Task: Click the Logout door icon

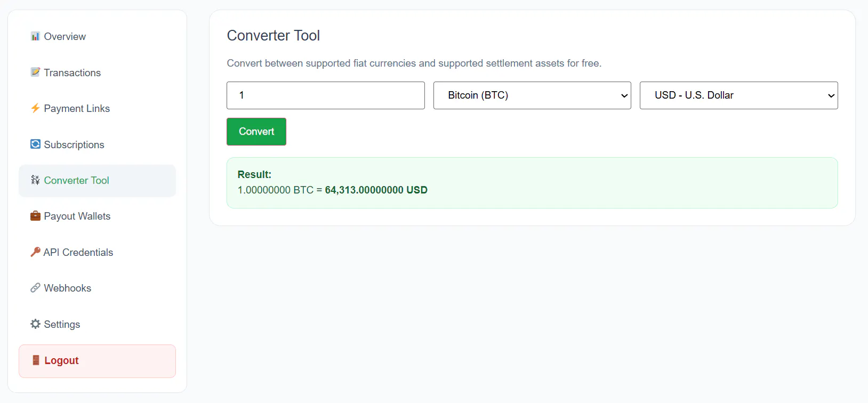Action: coord(36,360)
